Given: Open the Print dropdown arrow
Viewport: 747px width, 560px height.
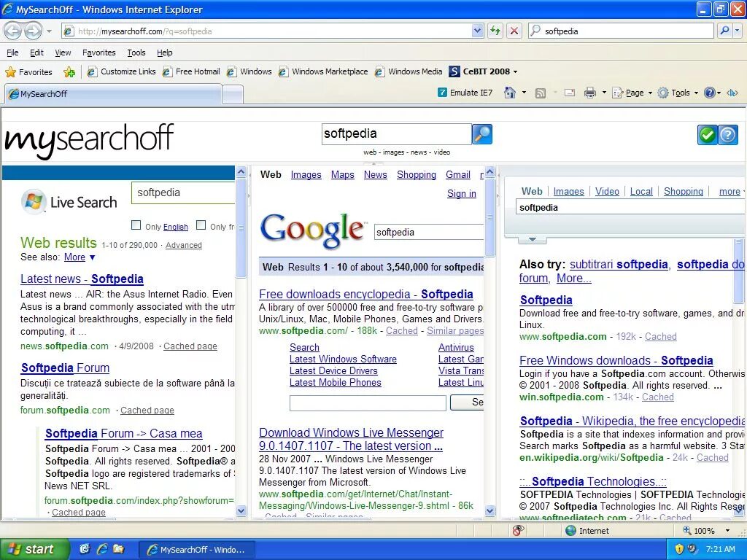Looking at the screenshot, I should click(604, 93).
